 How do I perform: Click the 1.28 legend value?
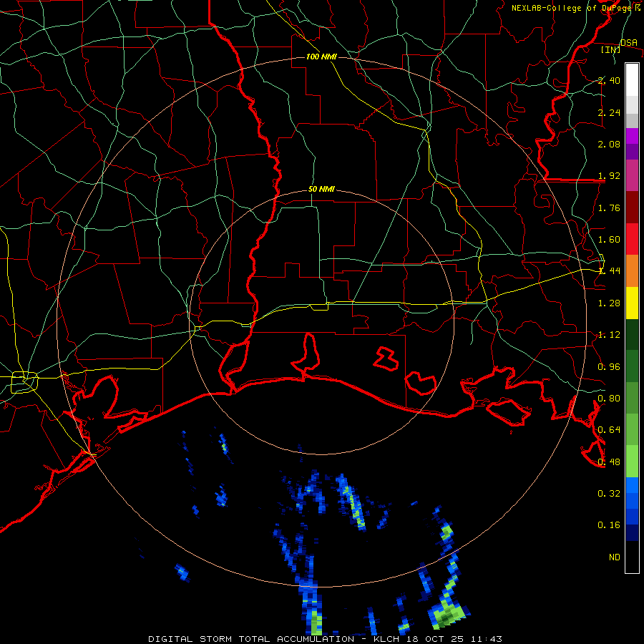pos(609,303)
